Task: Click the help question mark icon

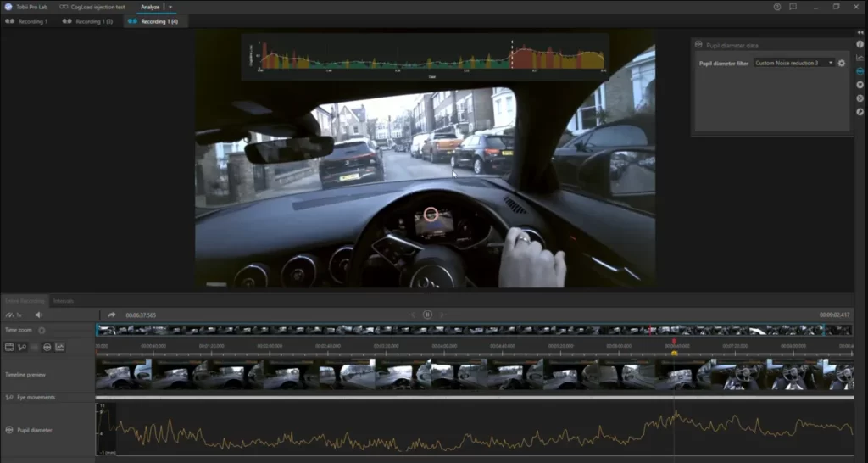Action: [777, 7]
